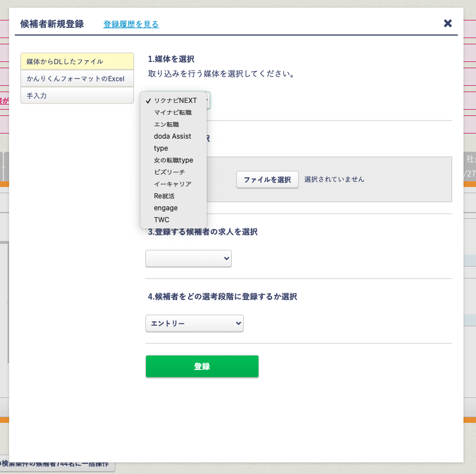Choose type from the open media list

[160, 148]
